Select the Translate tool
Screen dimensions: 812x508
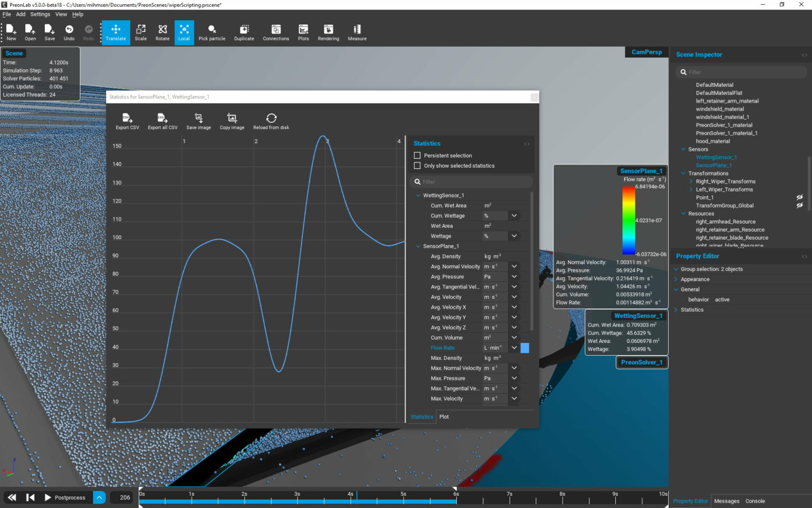coord(116,32)
